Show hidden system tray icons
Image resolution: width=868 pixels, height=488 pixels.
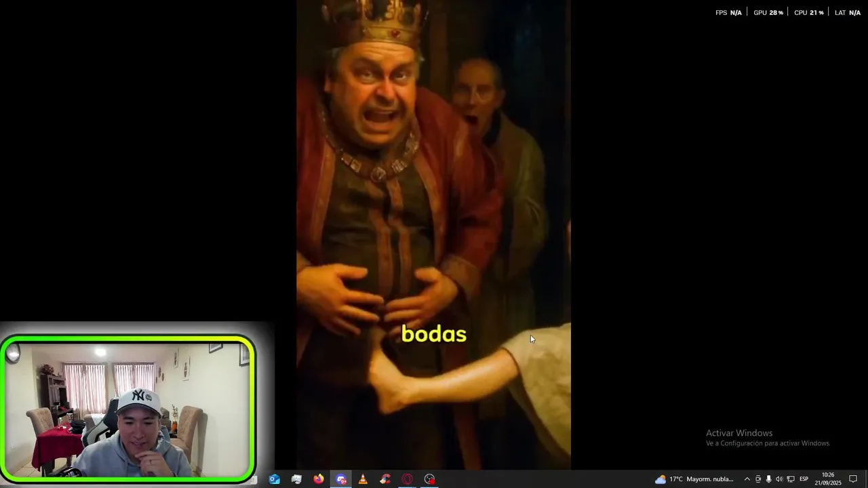coord(747,479)
